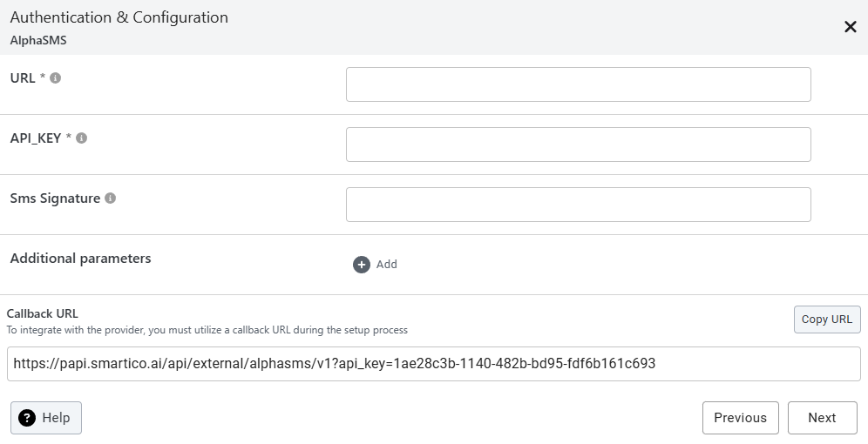The image size is (868, 444).
Task: Click the question mark Help icon
Action: coord(27,418)
